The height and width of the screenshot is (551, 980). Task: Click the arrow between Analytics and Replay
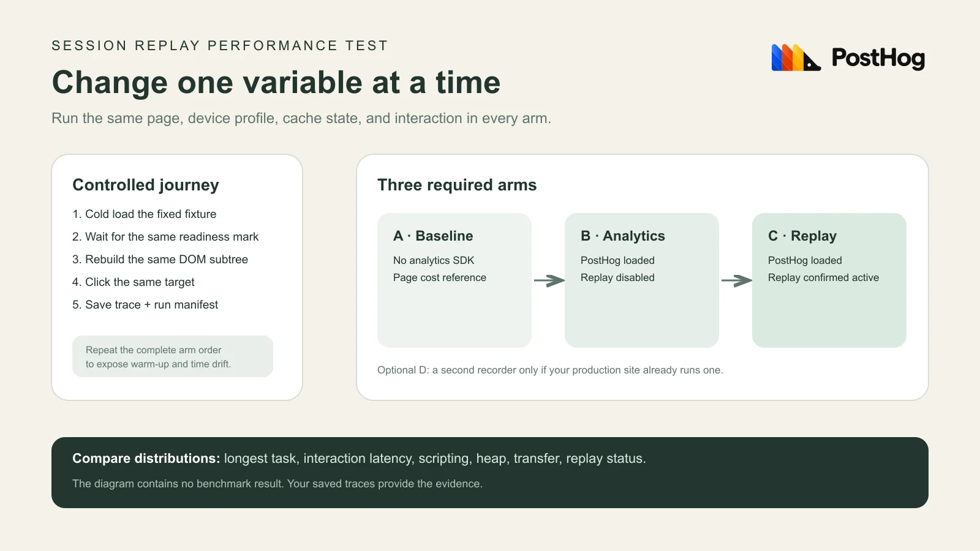tap(736, 280)
